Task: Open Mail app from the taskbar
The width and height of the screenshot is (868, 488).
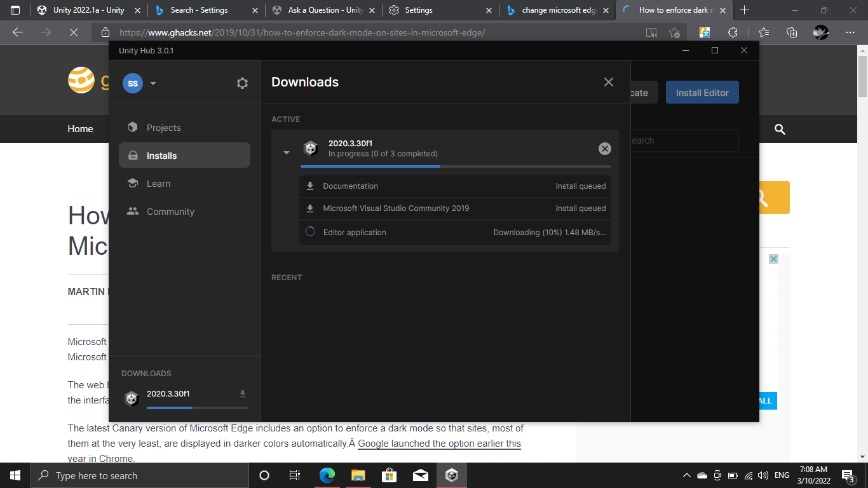Action: 421,475
